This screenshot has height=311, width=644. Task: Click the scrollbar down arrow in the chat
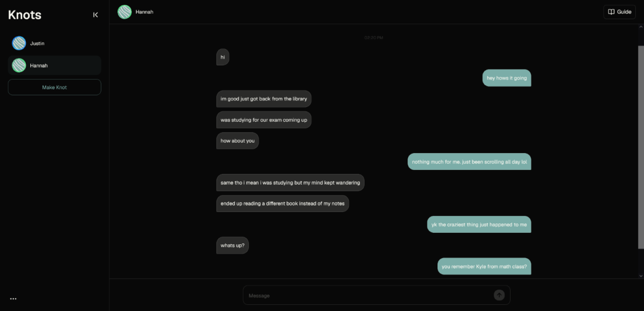[641, 276]
